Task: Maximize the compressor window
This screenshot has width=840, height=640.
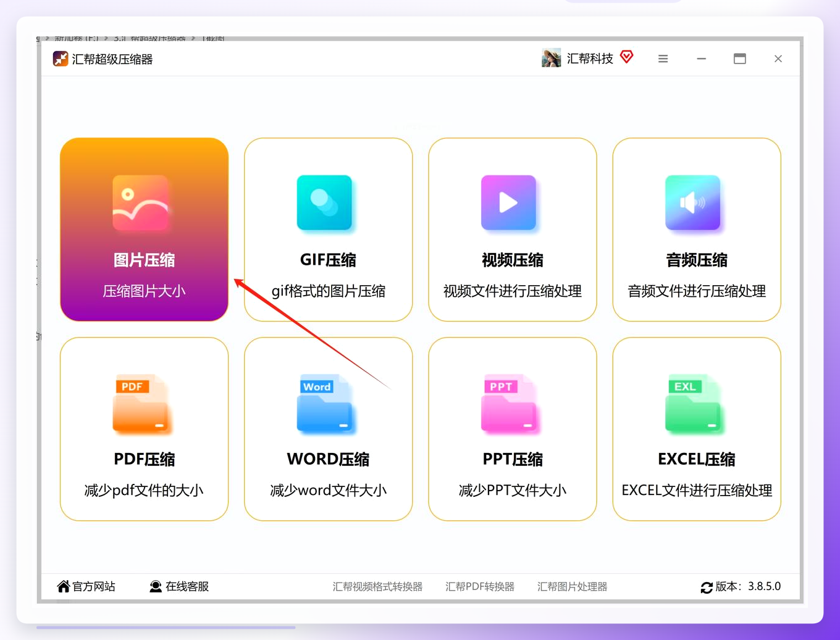Action: (740, 59)
